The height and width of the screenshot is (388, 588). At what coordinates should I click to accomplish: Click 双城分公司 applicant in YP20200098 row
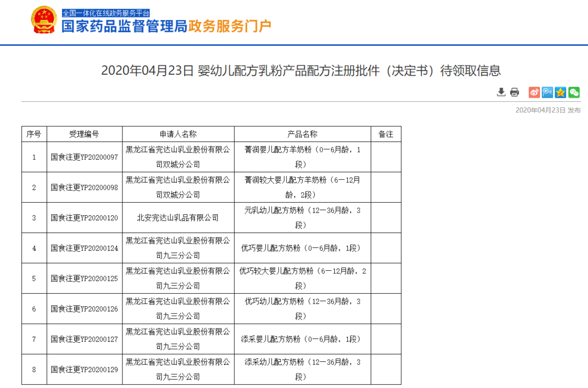177,187
